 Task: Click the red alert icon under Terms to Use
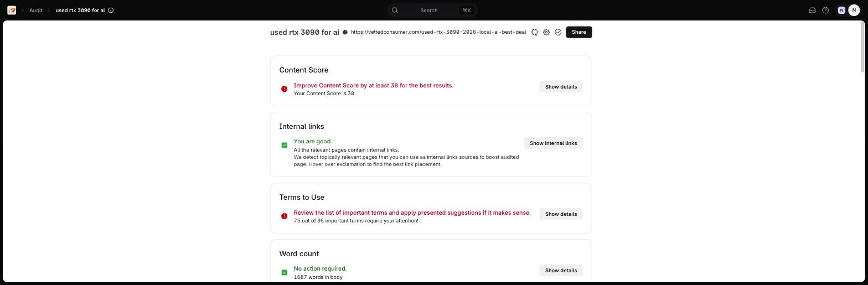(x=284, y=216)
